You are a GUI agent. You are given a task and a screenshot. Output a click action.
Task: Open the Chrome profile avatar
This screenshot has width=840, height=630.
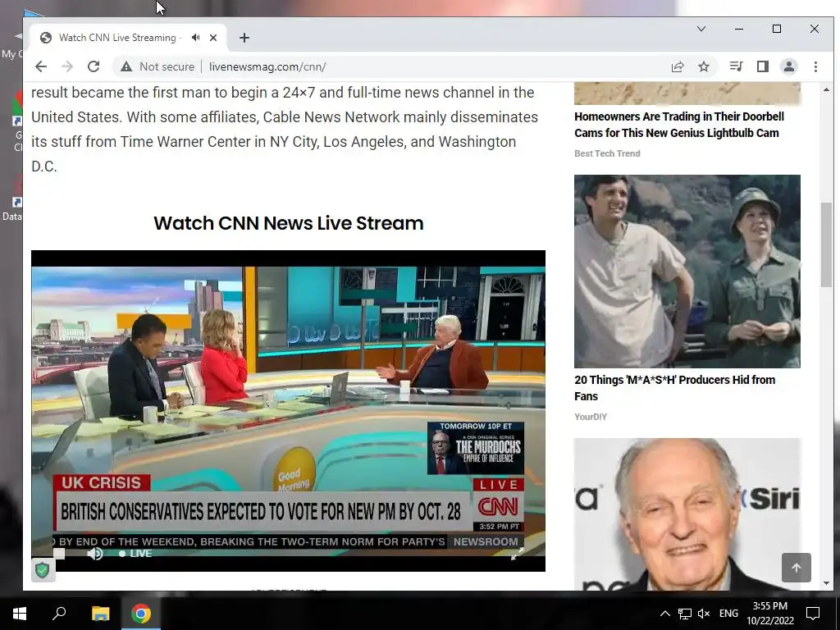pos(789,66)
